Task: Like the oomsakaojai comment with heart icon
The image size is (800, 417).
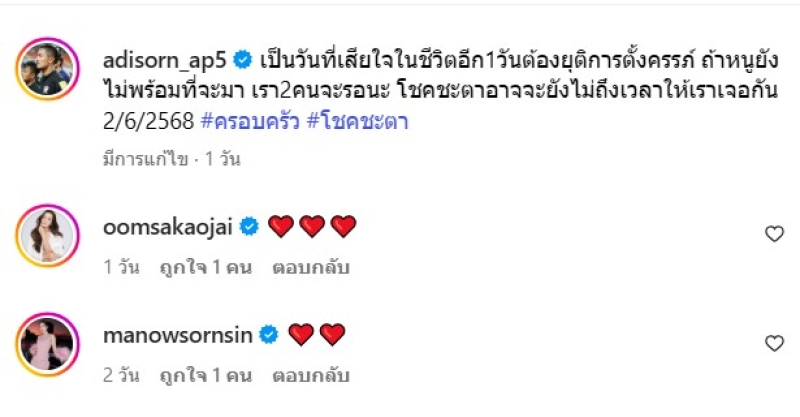Action: point(773,234)
